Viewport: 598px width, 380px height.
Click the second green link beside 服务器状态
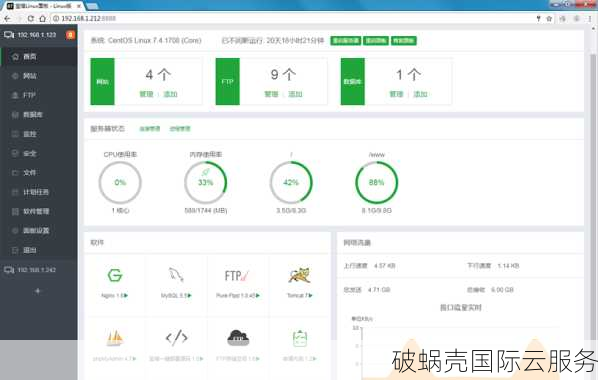pos(180,129)
